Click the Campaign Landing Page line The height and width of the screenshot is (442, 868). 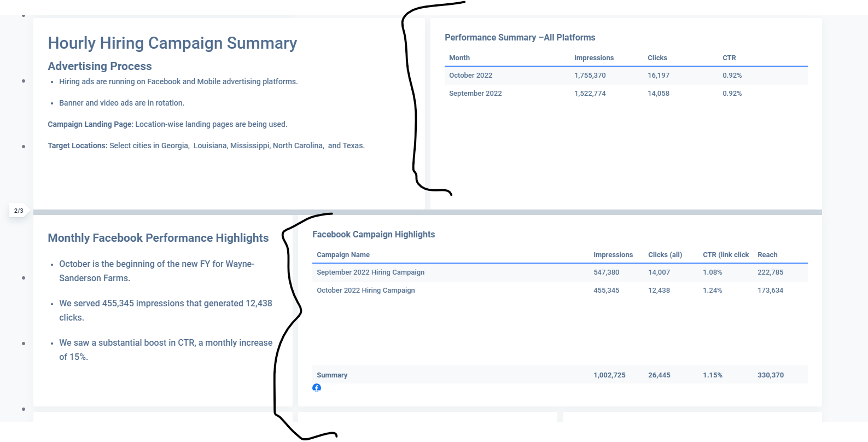click(167, 124)
